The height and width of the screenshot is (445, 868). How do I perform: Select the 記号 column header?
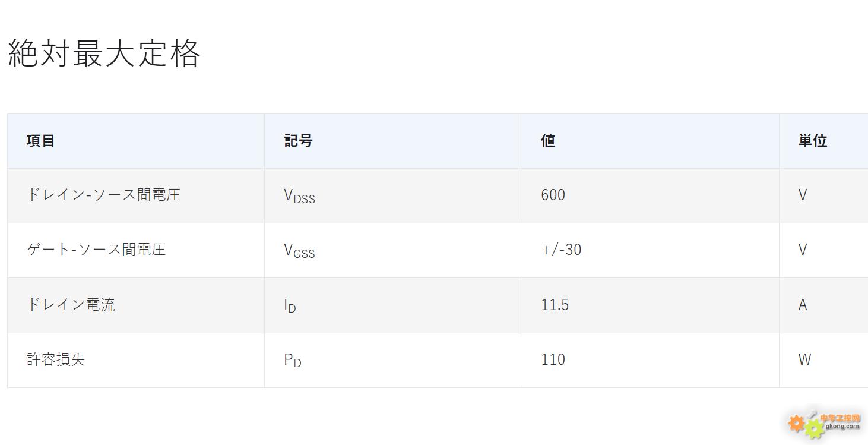[x=298, y=141]
